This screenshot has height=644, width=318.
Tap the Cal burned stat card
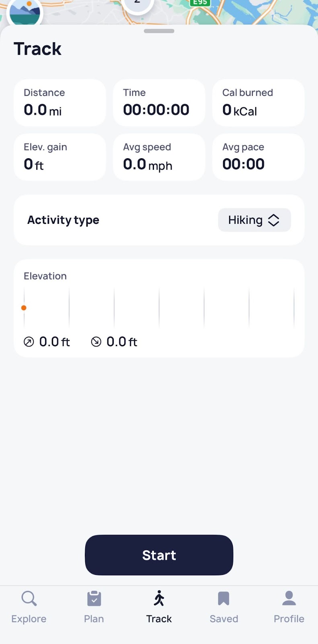coord(258,103)
